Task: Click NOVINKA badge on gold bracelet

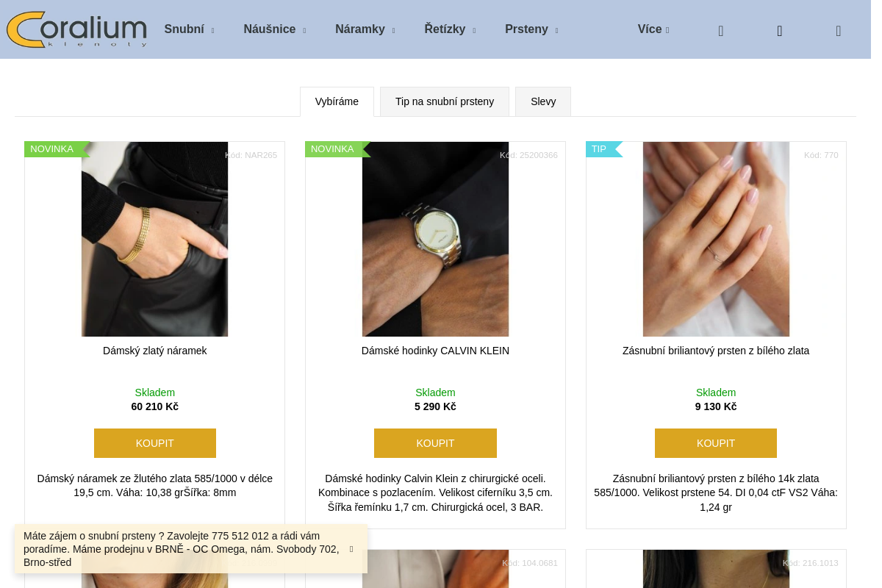Action: tap(52, 149)
